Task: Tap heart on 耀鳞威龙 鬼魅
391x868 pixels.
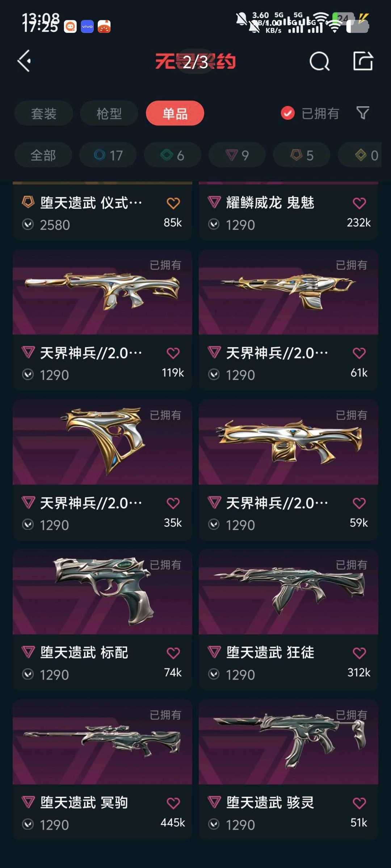Action: tap(360, 203)
